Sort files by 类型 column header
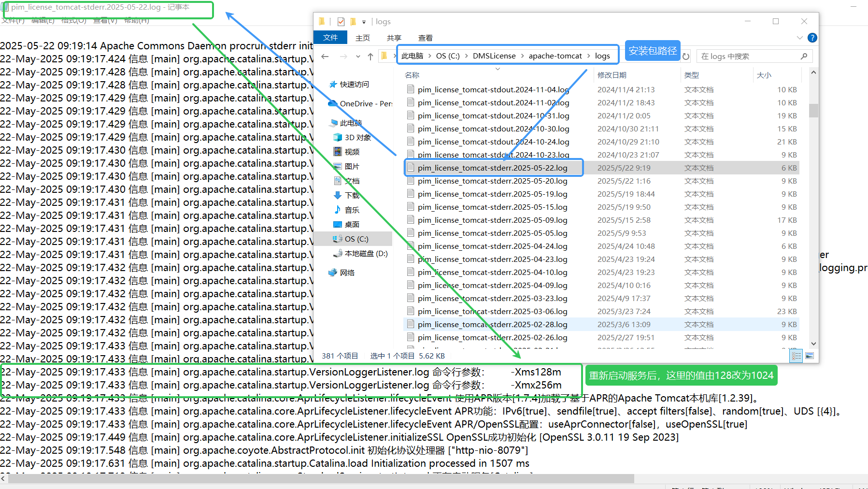868x489 pixels. (692, 75)
